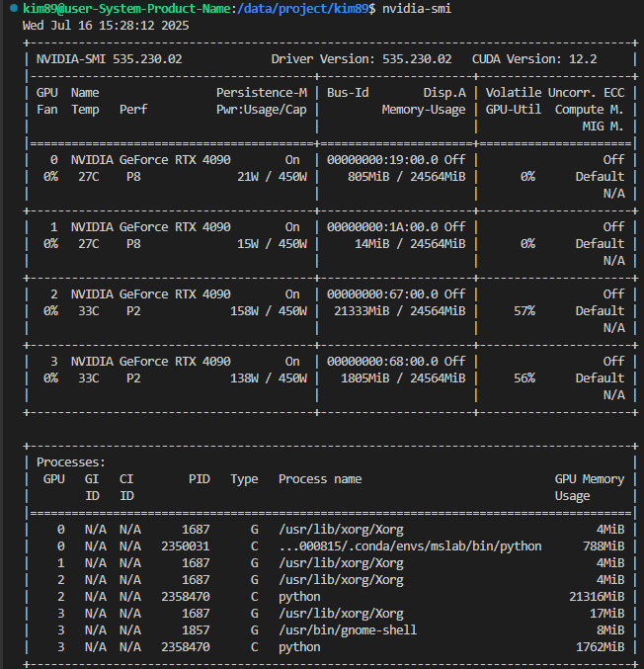The image size is (644, 669).
Task: Click the 138W / 450W power reading
Action: (x=269, y=378)
